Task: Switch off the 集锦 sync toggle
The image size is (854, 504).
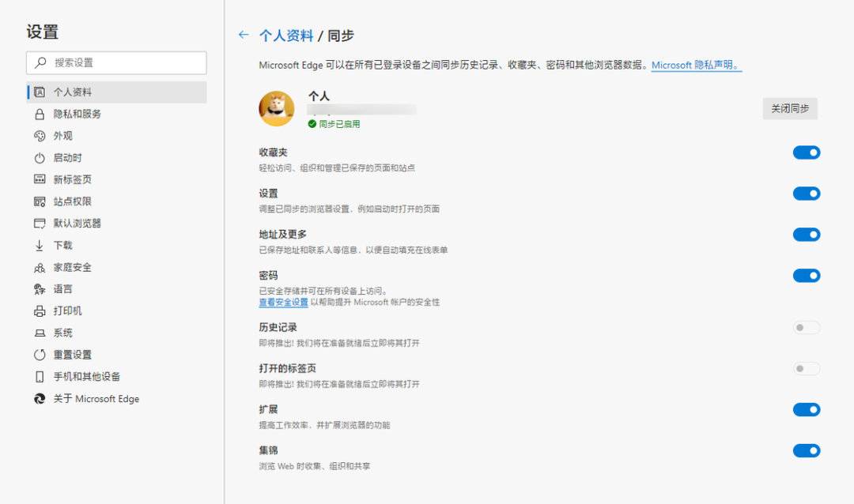Action: [x=807, y=450]
